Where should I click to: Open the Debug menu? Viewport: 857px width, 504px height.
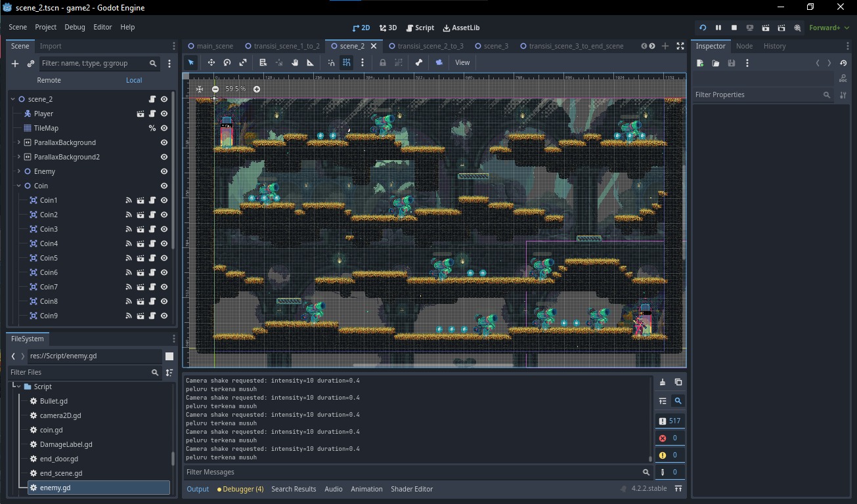coord(75,27)
